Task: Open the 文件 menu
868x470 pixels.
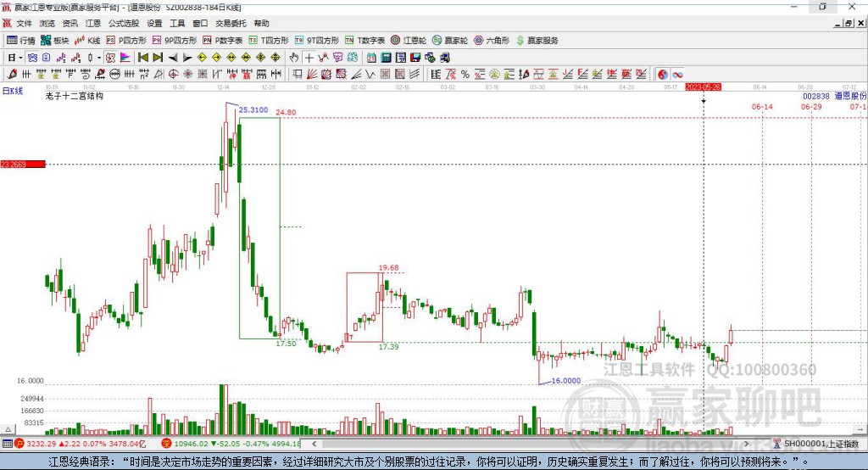Action: tap(24, 23)
